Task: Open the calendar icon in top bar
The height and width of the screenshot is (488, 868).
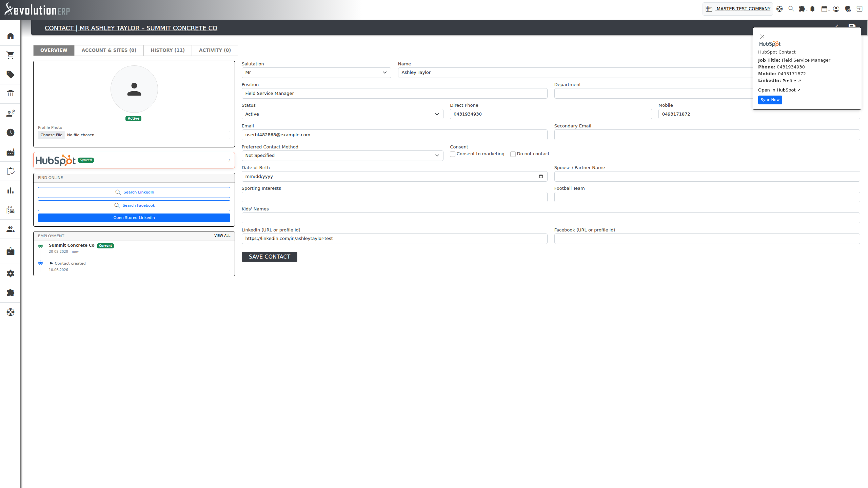Action: coord(824,9)
